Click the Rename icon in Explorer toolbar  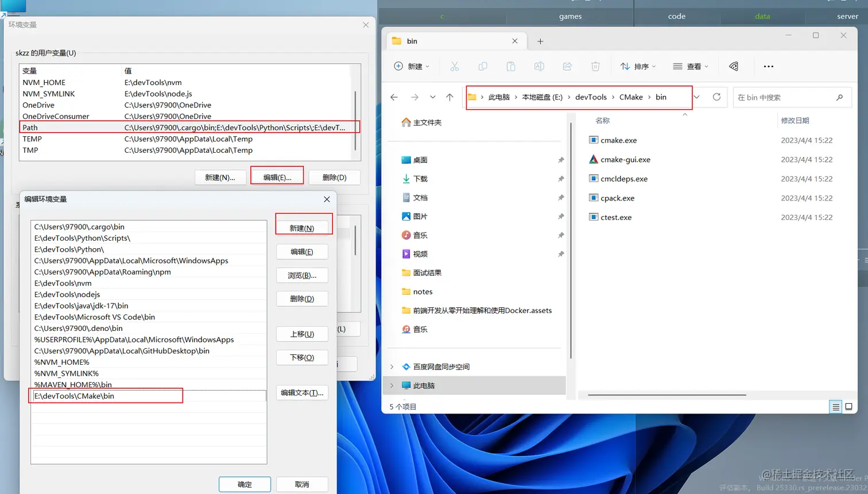tap(539, 67)
